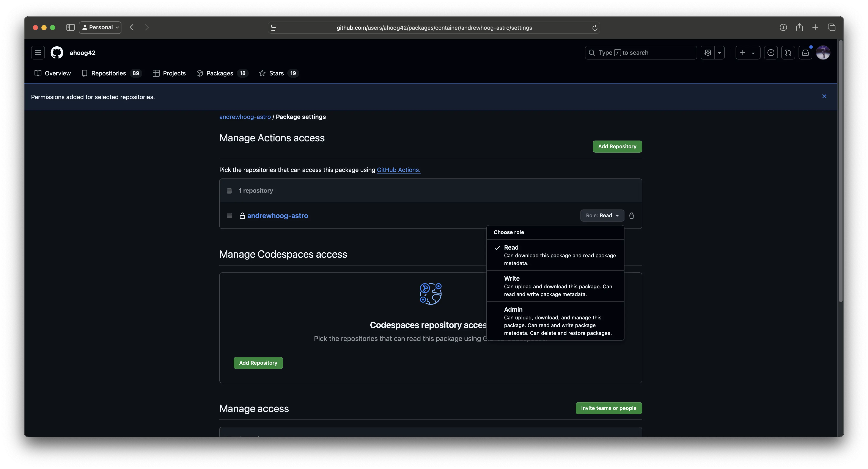This screenshot has width=868, height=469.
Task: Open the GitHub Actions link
Action: click(x=398, y=170)
